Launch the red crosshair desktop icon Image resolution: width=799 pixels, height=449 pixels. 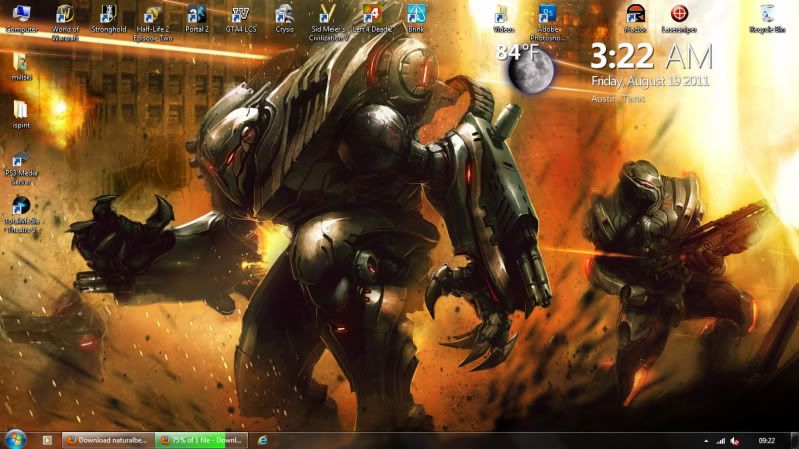[679, 19]
